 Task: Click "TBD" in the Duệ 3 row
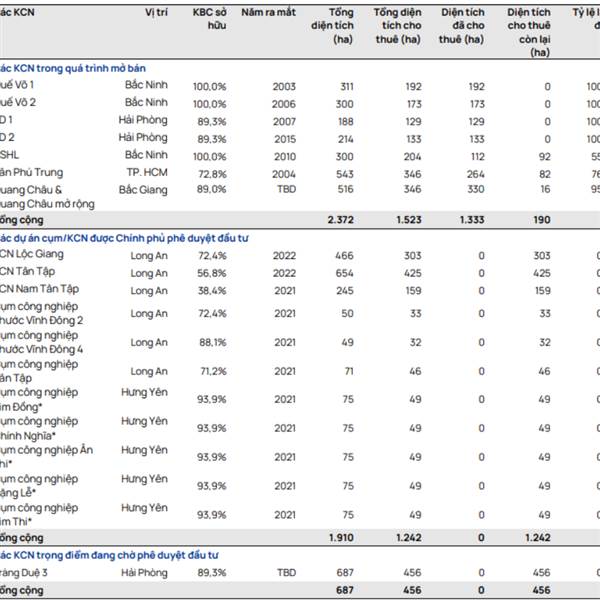pos(287,573)
